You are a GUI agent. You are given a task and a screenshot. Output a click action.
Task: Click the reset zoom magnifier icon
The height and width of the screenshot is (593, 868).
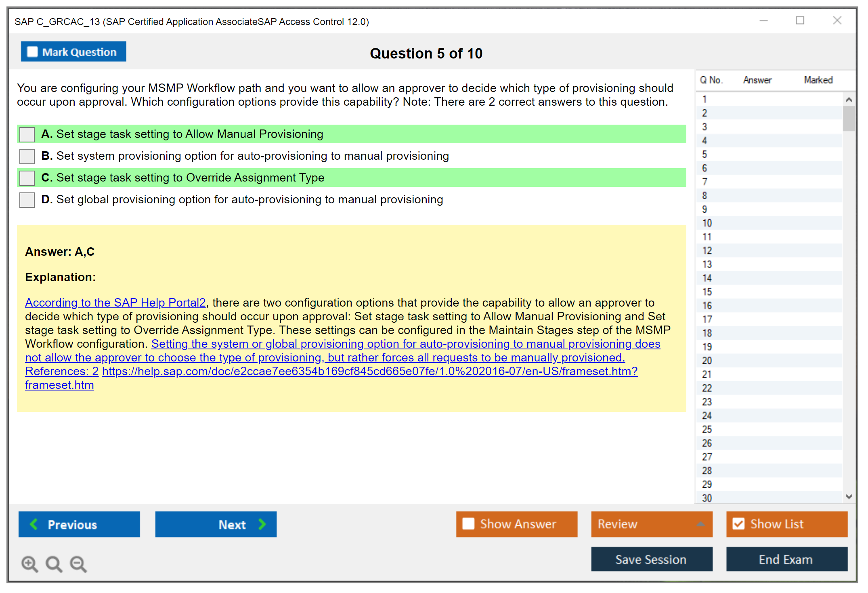pos(54,564)
